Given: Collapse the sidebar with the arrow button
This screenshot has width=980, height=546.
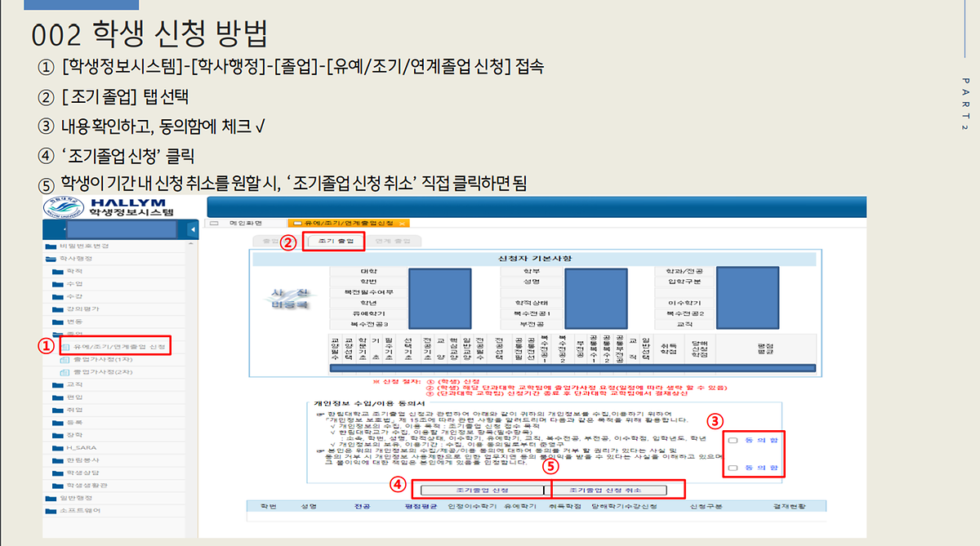Looking at the screenshot, I should (192, 229).
